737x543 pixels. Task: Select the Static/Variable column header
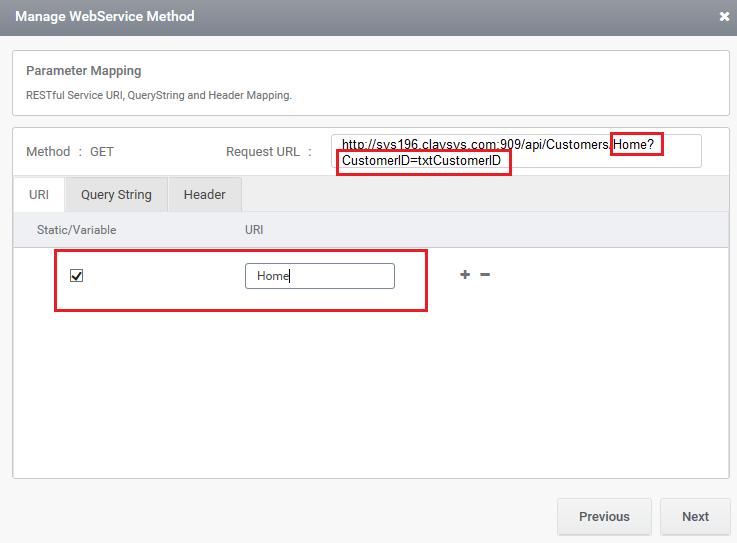[x=77, y=230]
